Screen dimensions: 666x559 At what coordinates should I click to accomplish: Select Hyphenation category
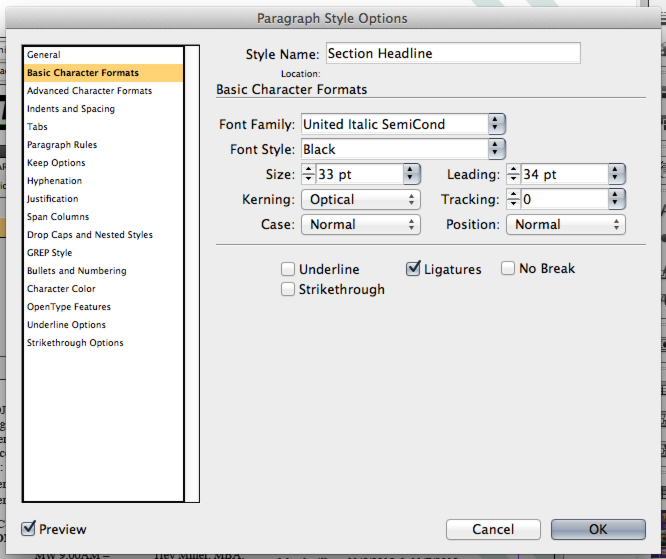(x=103, y=181)
